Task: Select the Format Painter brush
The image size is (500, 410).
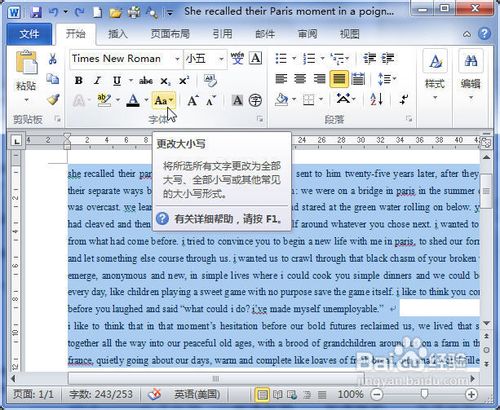Action: (53, 99)
